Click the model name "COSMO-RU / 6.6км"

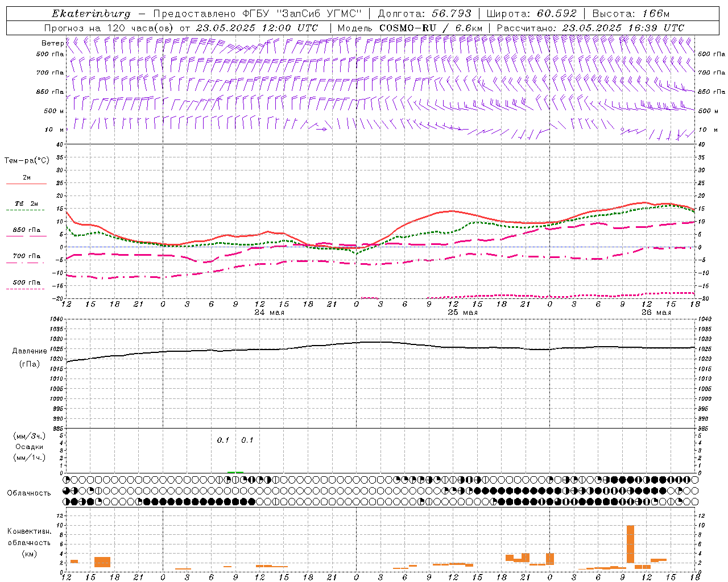point(431,28)
